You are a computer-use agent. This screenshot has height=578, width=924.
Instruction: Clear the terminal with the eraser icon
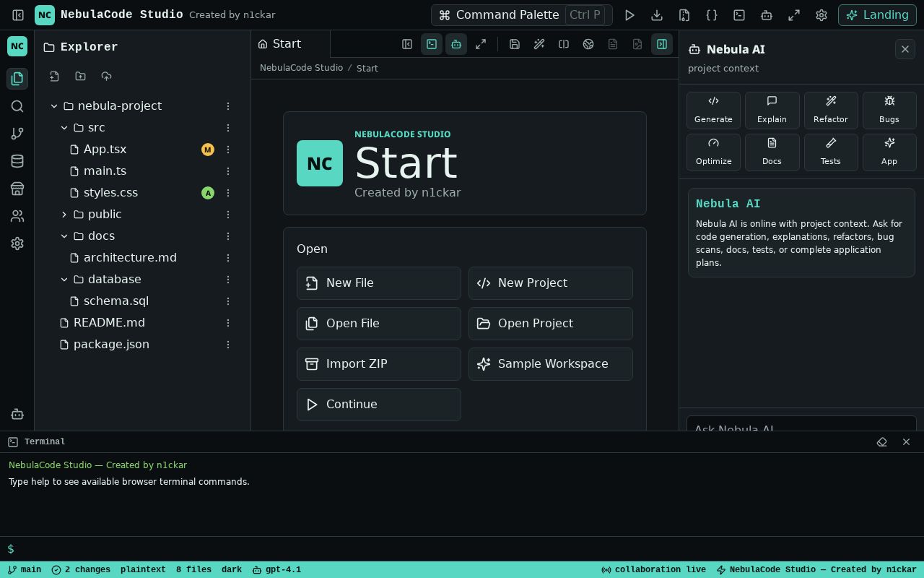(x=882, y=442)
